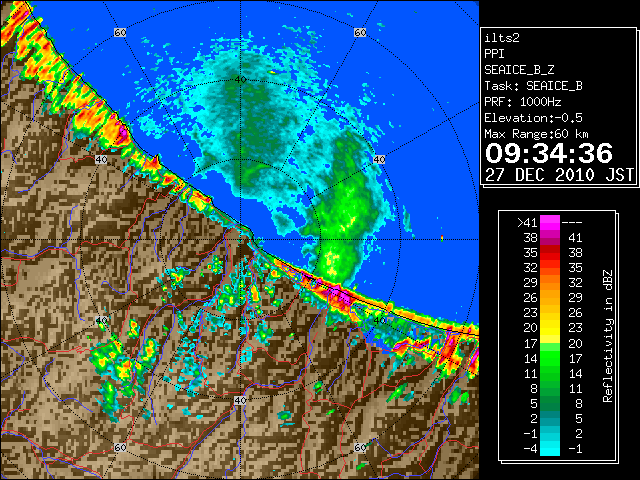Pick the red 35 dBZ legend band

click(x=550, y=253)
